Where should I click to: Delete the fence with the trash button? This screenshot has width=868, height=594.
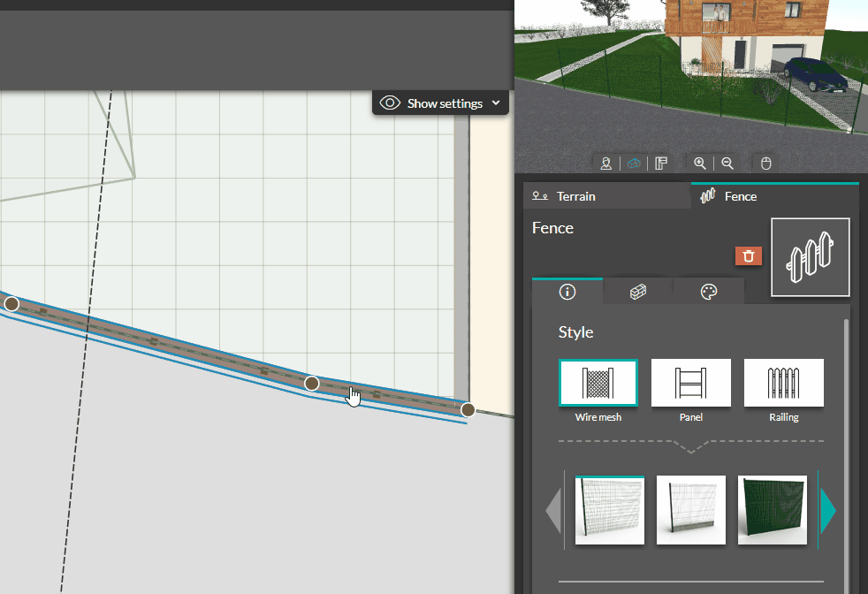pyautogui.click(x=748, y=255)
